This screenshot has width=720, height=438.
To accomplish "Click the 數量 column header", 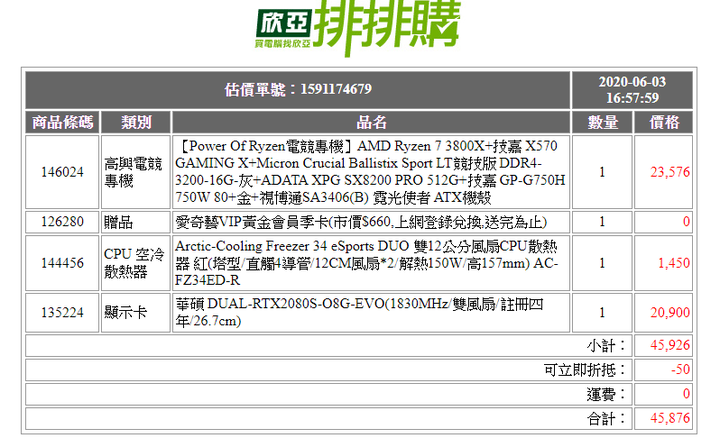I will (x=602, y=122).
